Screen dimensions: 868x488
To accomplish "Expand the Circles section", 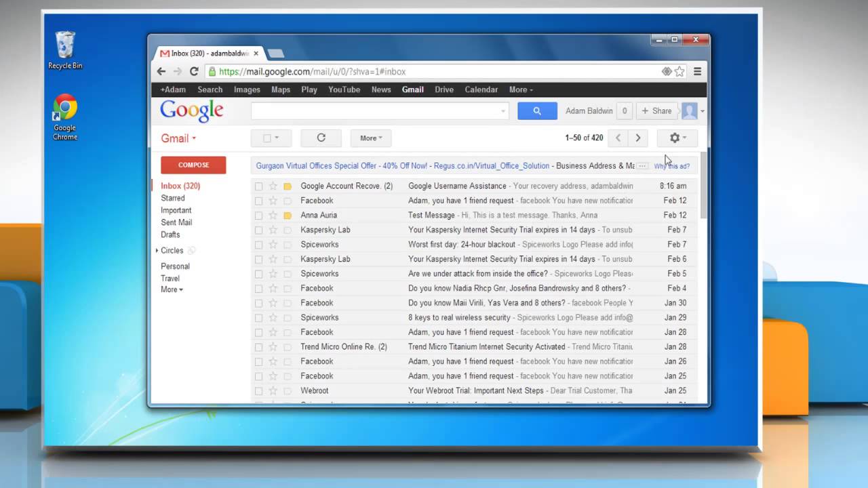I will click(157, 251).
